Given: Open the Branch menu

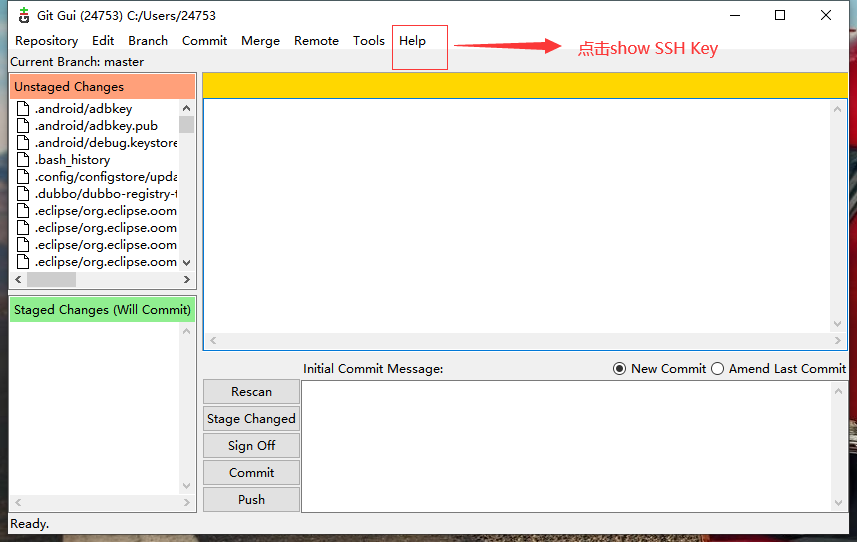Looking at the screenshot, I should tap(148, 41).
